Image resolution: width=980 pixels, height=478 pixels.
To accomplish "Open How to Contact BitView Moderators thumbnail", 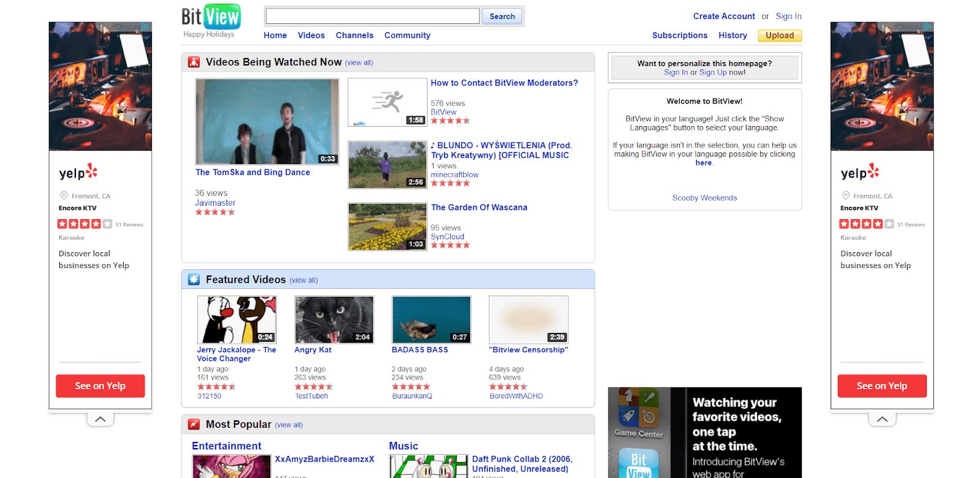I will (387, 102).
